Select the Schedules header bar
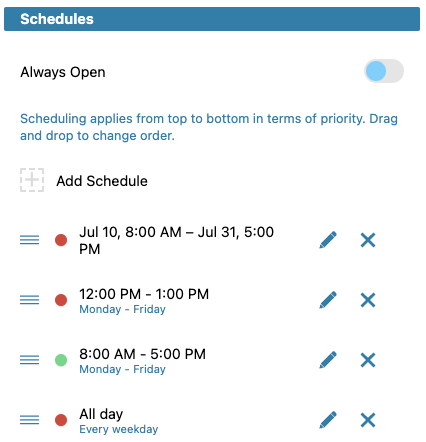 (x=212, y=19)
